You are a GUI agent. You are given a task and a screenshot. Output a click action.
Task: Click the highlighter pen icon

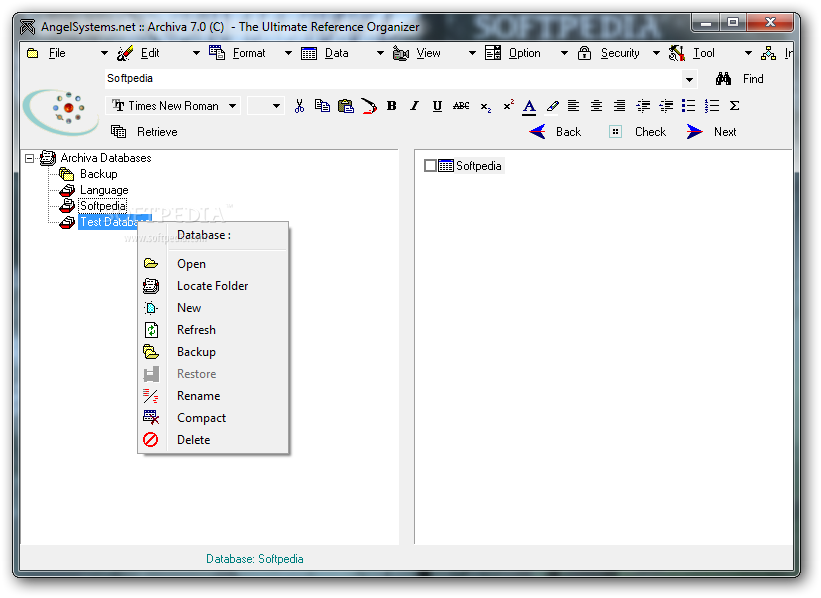(x=552, y=106)
